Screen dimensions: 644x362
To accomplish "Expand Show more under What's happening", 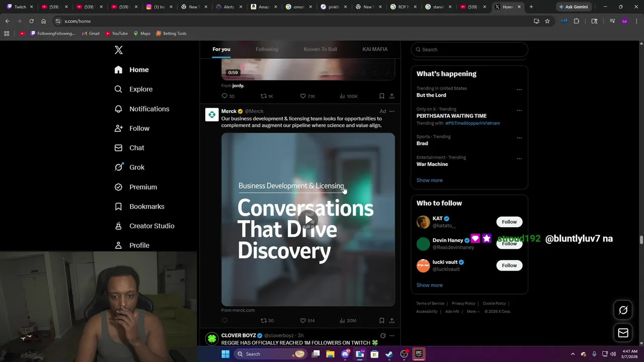I will pos(429,180).
